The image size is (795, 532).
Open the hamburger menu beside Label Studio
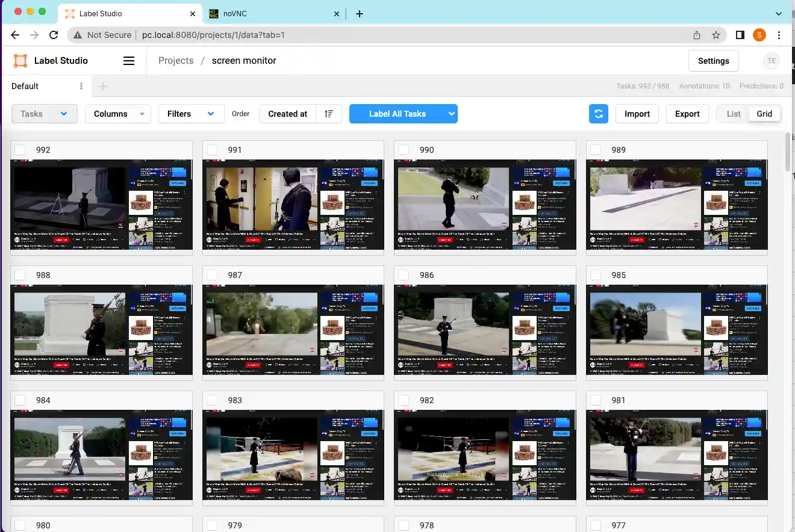coord(128,61)
